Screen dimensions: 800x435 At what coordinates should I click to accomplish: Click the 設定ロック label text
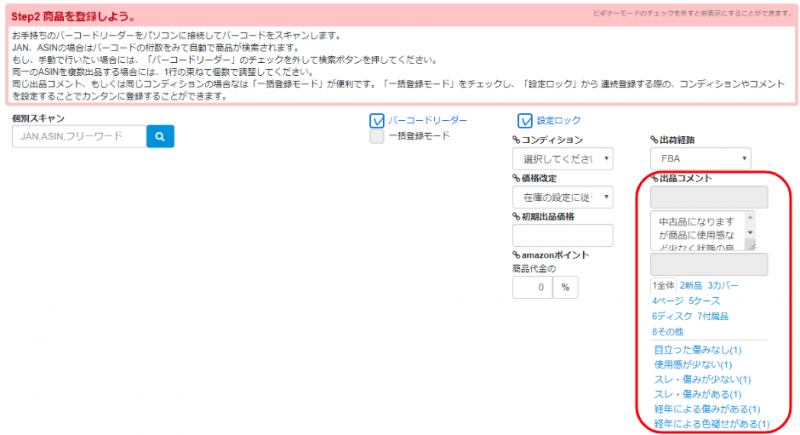(x=559, y=120)
